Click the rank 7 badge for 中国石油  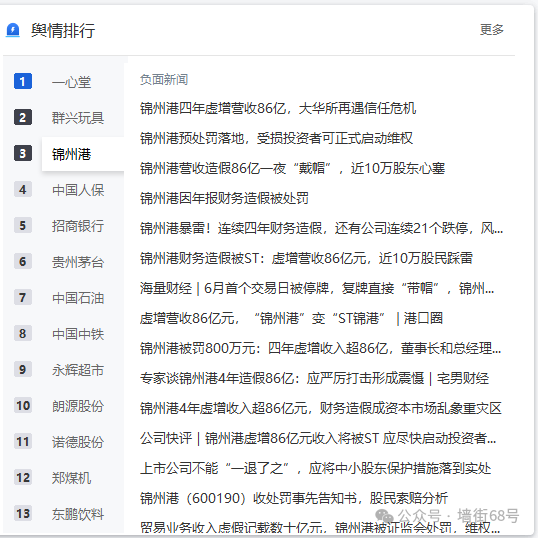(23, 297)
